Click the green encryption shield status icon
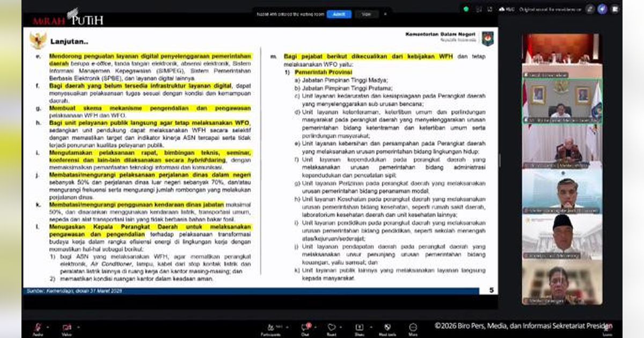Image resolution: width=644 pixels, height=338 pixels. click(466, 9)
